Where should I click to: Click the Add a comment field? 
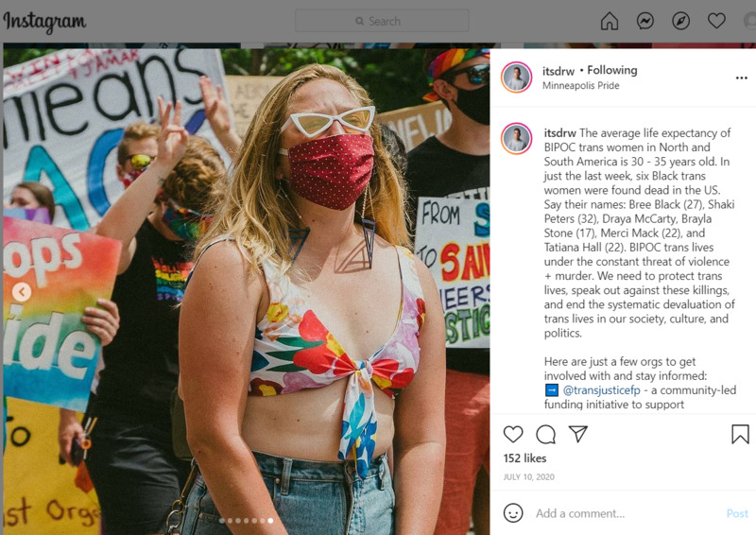[627, 513]
